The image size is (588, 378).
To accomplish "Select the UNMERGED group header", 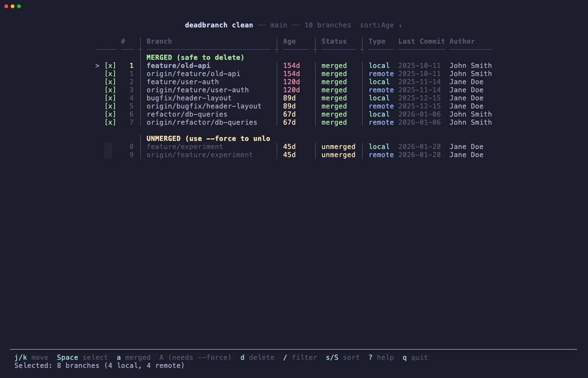I will [x=208, y=139].
